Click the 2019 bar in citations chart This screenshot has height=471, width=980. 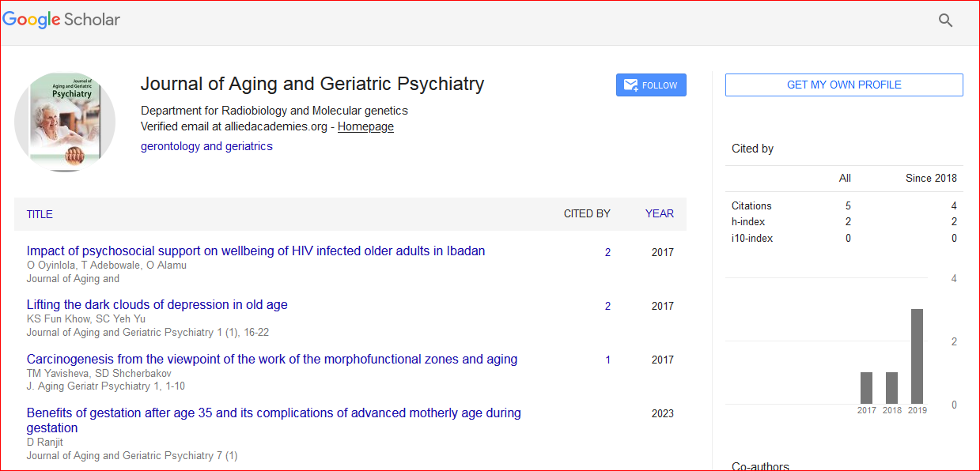917,356
